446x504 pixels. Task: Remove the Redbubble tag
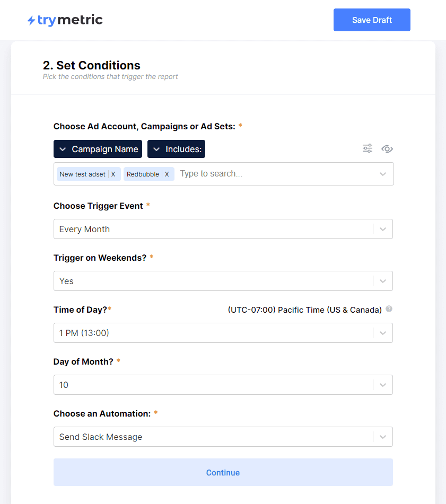pos(167,174)
